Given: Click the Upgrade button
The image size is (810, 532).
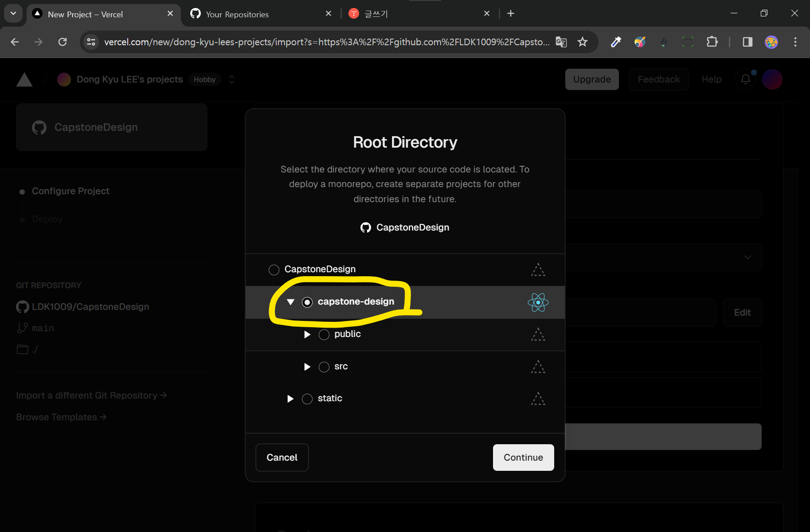Looking at the screenshot, I should click(592, 79).
